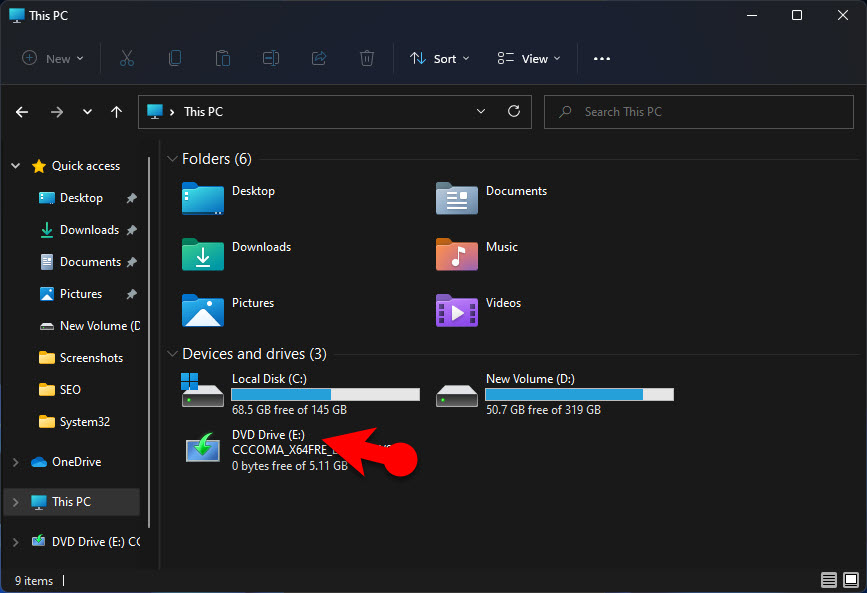867x593 pixels.
Task: Expand the OneDrive tree node
Action: tap(15, 462)
